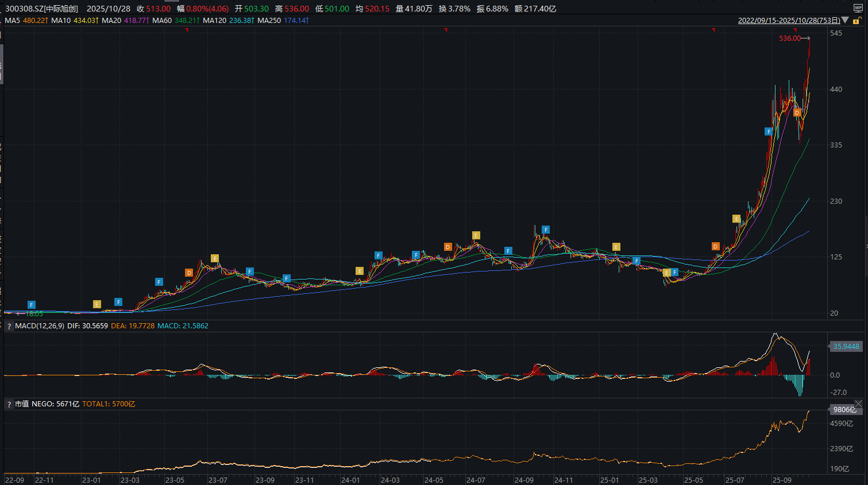Click the blue F marker near price peak
The width and height of the screenshot is (868, 485).
768,131
